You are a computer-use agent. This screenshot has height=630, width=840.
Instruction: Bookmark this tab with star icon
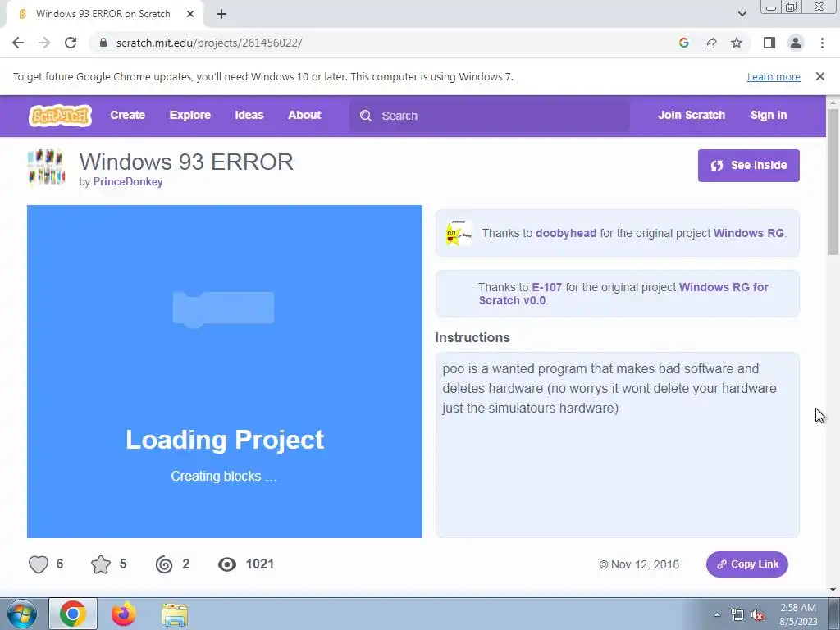pos(737,43)
